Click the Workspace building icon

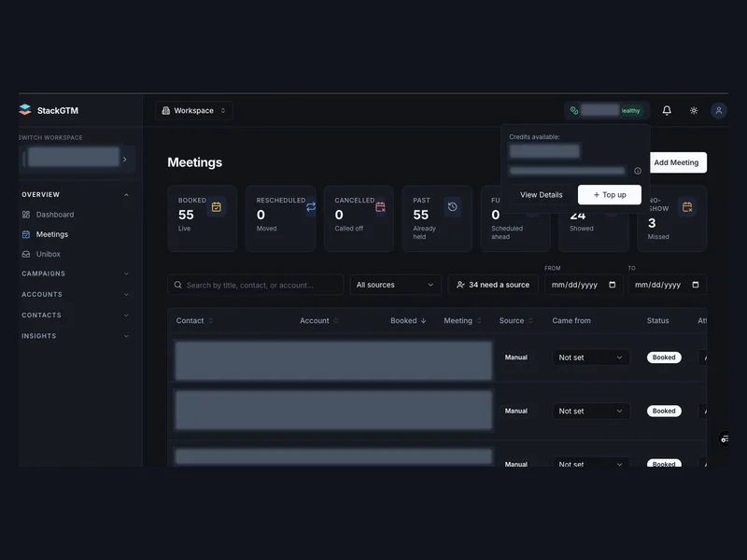pyautogui.click(x=166, y=110)
